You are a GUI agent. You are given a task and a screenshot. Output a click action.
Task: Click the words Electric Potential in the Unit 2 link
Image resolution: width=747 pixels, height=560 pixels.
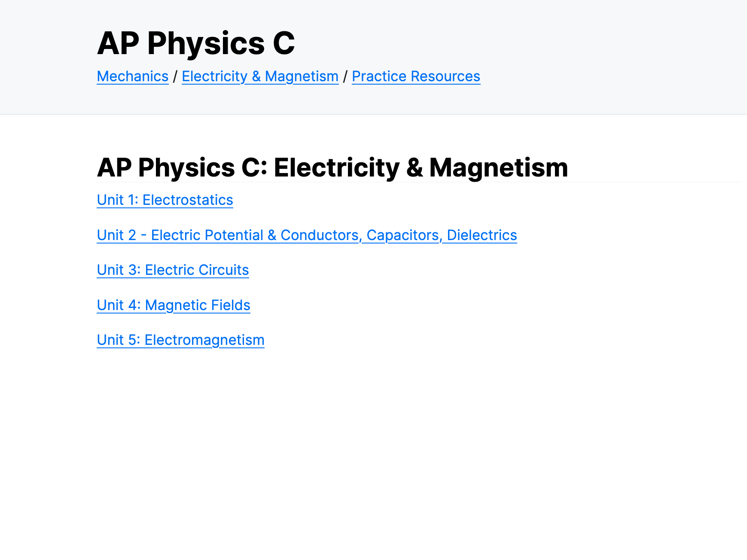207,235
